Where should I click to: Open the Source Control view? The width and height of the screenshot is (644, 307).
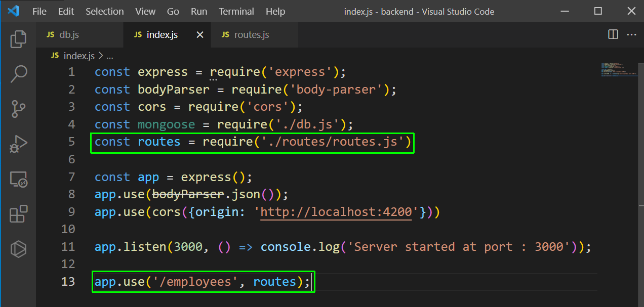point(18,109)
